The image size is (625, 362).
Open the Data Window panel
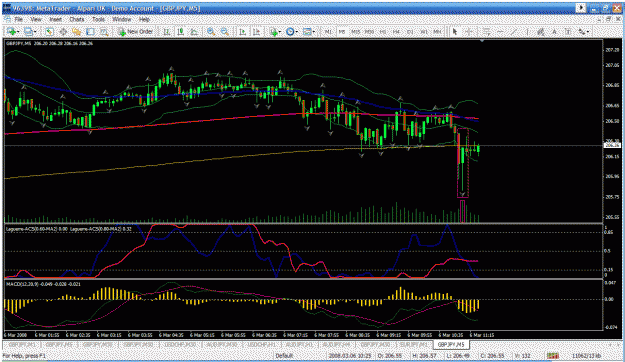coord(63,31)
